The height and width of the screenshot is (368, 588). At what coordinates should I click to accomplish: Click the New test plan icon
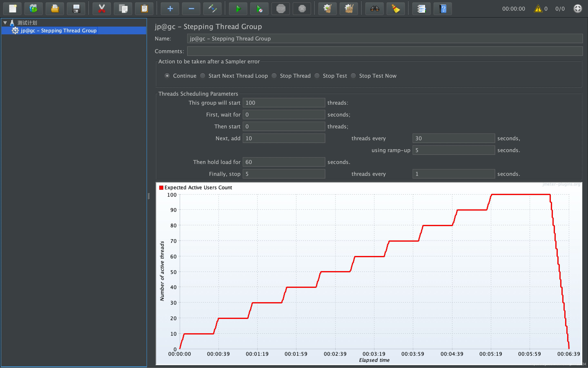pos(12,9)
